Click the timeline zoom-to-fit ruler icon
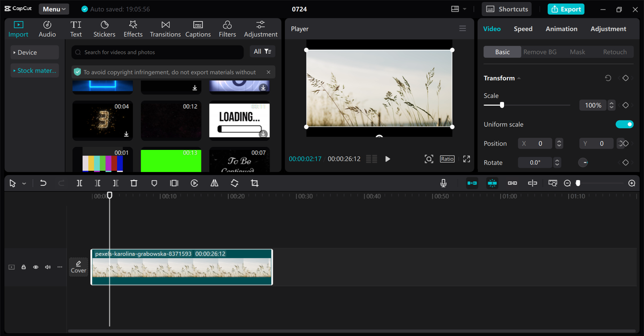 tap(552, 184)
